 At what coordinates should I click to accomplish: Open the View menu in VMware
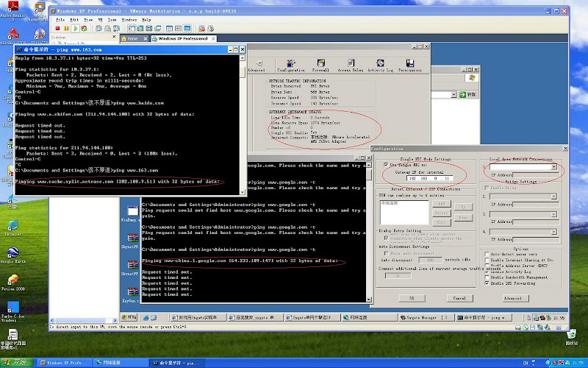point(88,20)
